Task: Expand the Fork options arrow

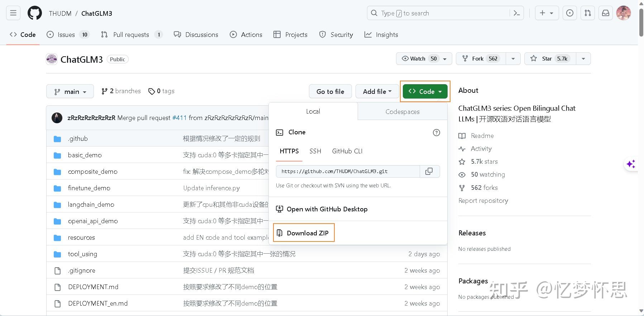Action: (x=513, y=59)
